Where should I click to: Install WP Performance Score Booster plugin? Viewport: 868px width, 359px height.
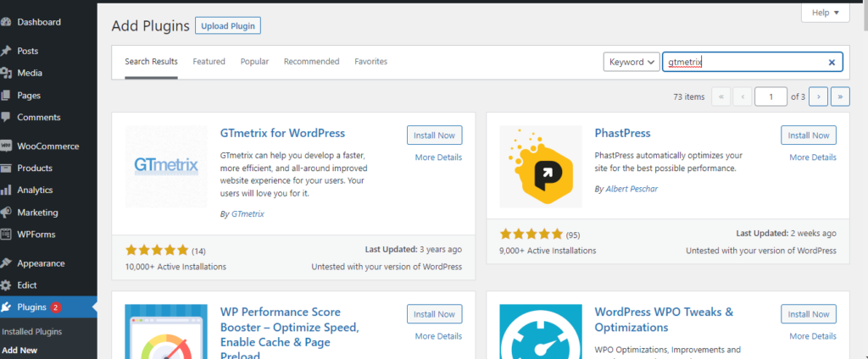point(435,314)
